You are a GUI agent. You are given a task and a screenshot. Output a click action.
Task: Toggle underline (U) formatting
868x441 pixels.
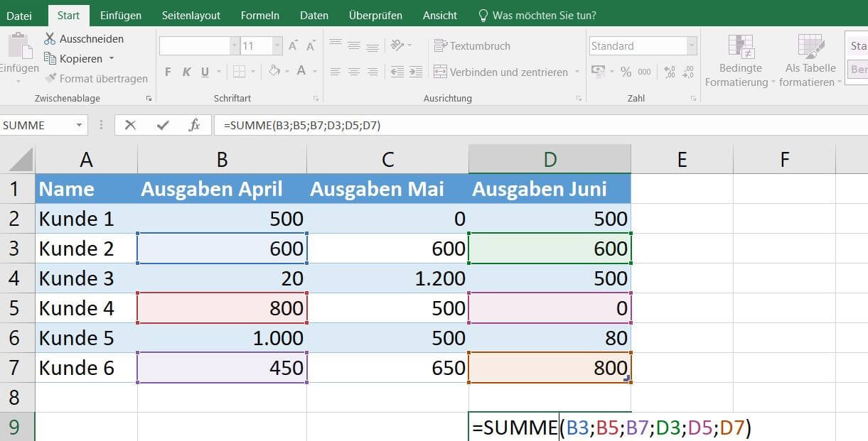(205, 72)
